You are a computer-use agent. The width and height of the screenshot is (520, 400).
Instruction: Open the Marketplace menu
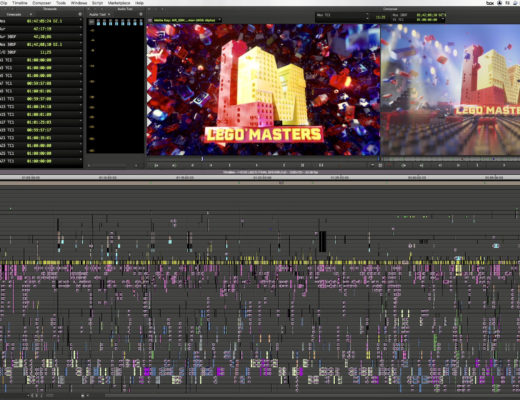(x=119, y=3)
